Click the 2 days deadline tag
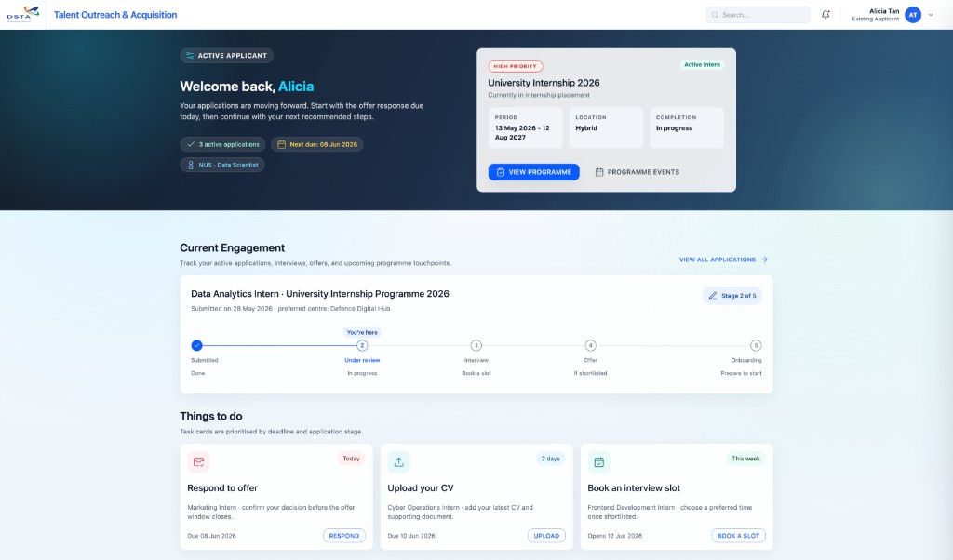The width and height of the screenshot is (953, 560). coord(551,459)
